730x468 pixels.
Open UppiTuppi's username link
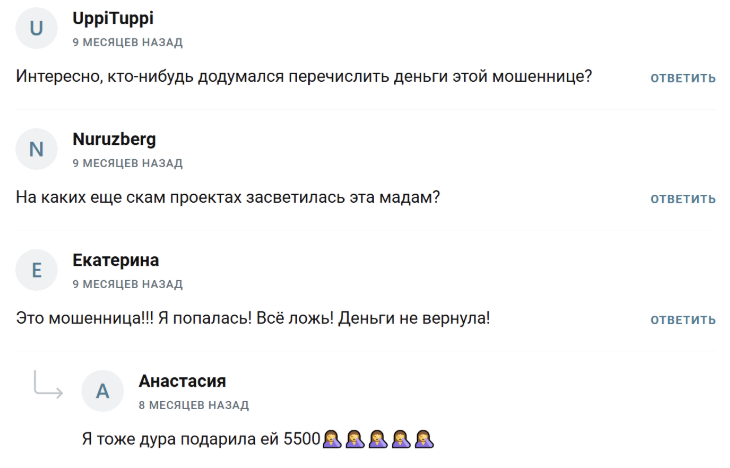[x=113, y=19]
